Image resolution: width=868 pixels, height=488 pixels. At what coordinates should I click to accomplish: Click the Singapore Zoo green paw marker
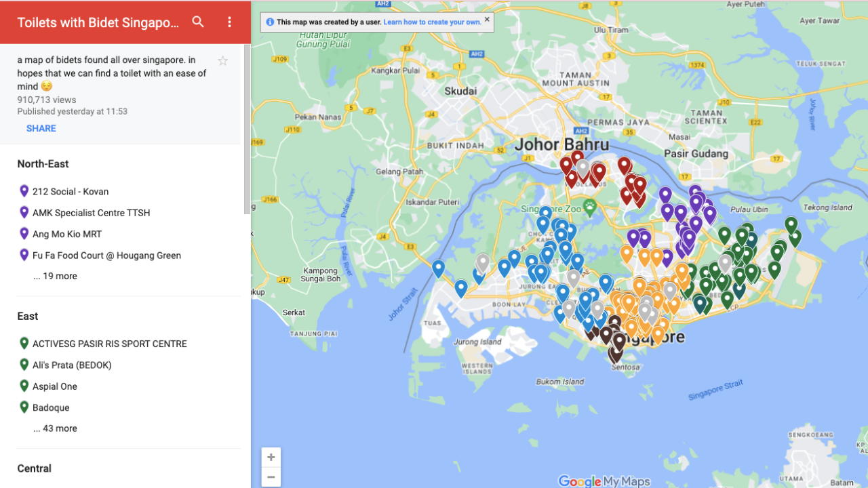click(x=589, y=207)
